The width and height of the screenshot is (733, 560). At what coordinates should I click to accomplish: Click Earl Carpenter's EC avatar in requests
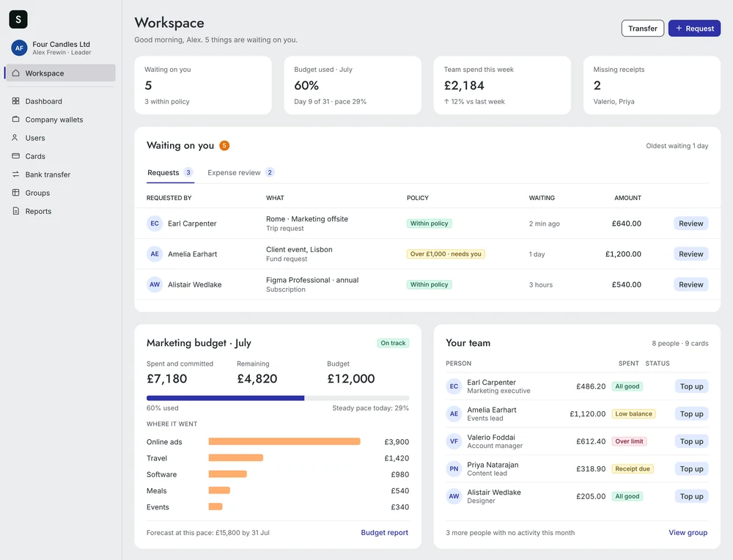point(154,224)
